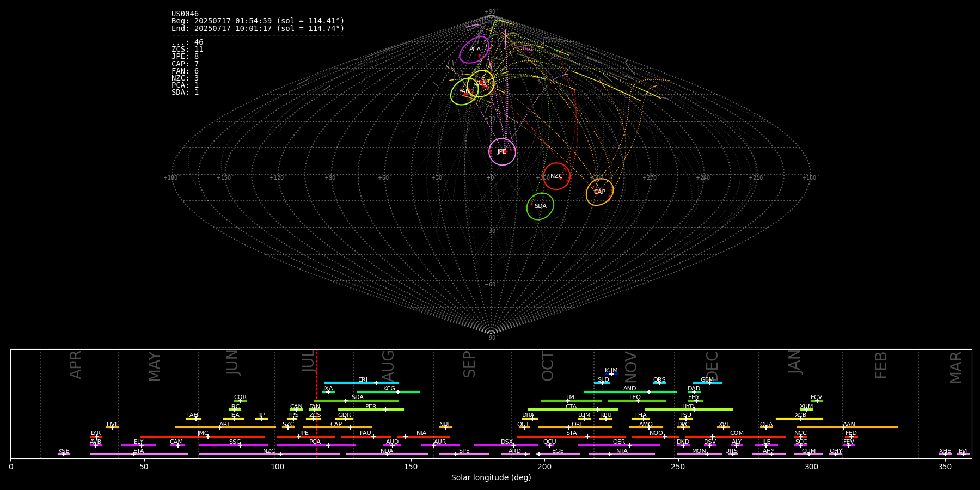
Task: Click the KUM shower bar in the timeline
Action: click(611, 374)
